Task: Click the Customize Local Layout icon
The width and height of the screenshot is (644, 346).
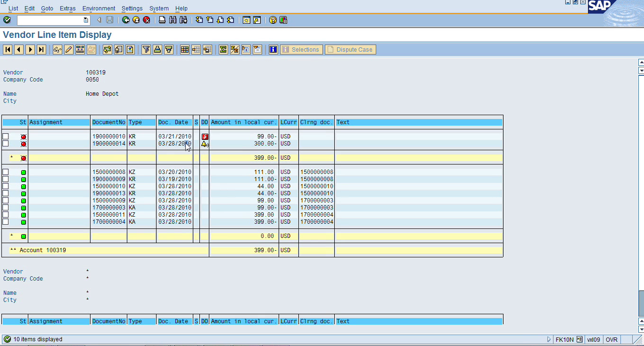Action: (x=283, y=20)
